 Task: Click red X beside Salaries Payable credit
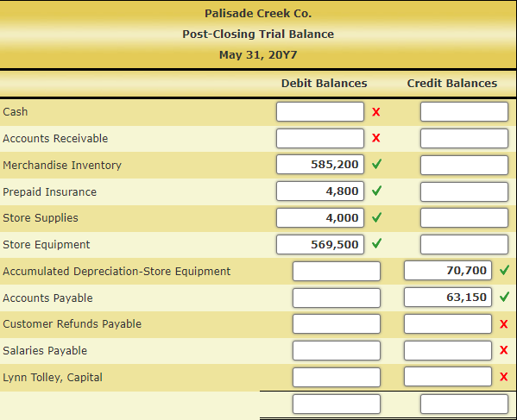[504, 350]
